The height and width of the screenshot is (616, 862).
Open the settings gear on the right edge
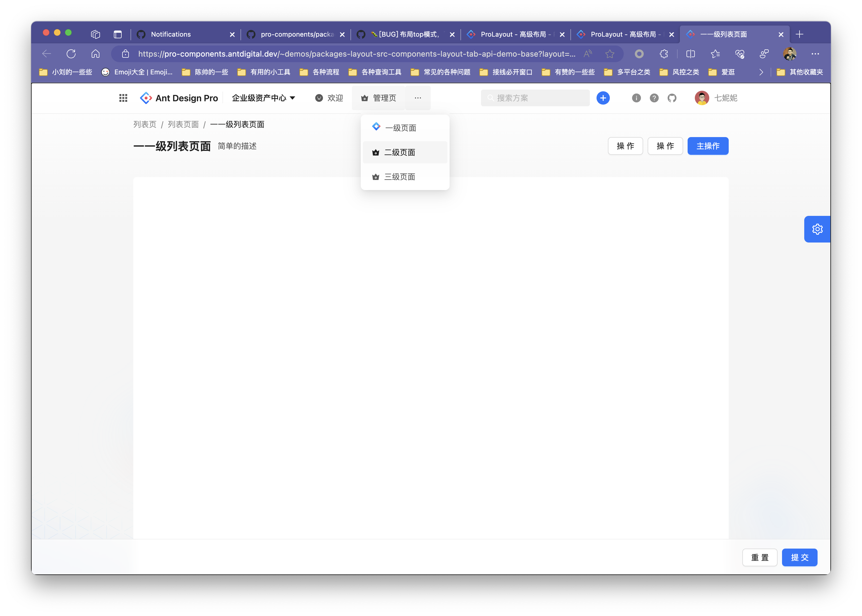tap(817, 229)
